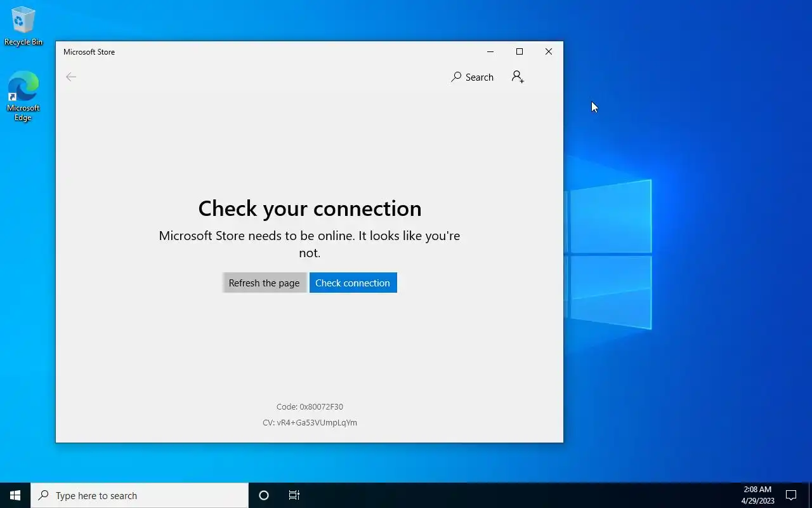Select the Recycle Bin desktop icon

point(23,26)
